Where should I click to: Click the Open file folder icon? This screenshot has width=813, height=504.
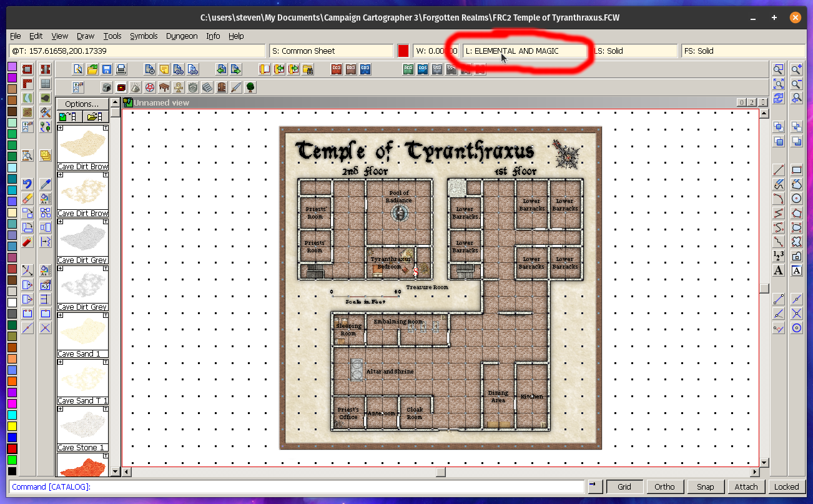92,69
